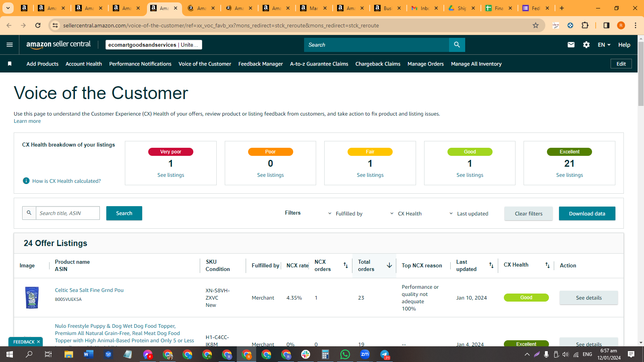Go to Manage All Inventory

point(476,64)
